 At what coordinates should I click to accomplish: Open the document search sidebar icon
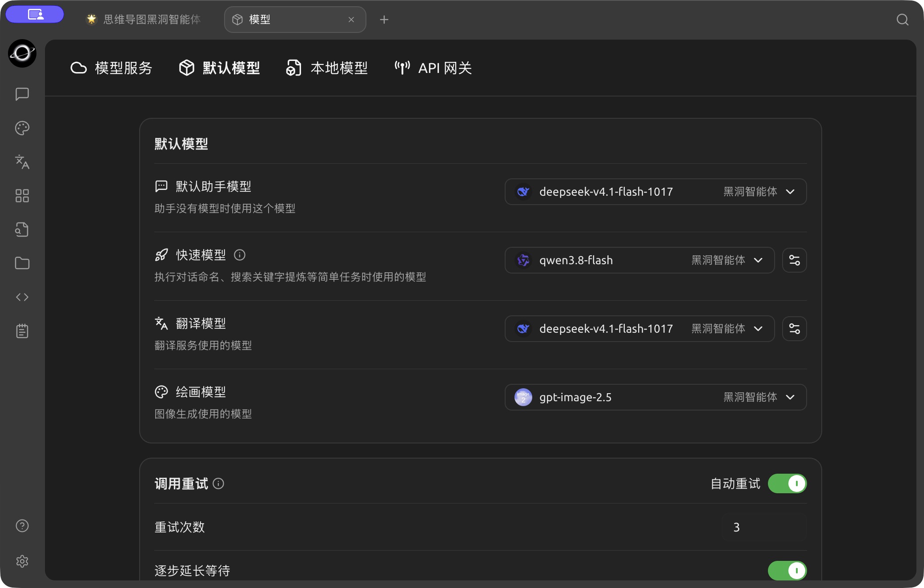click(x=22, y=230)
